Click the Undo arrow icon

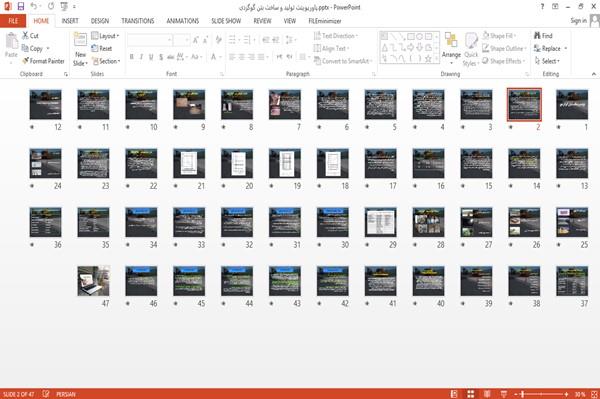click(x=34, y=7)
